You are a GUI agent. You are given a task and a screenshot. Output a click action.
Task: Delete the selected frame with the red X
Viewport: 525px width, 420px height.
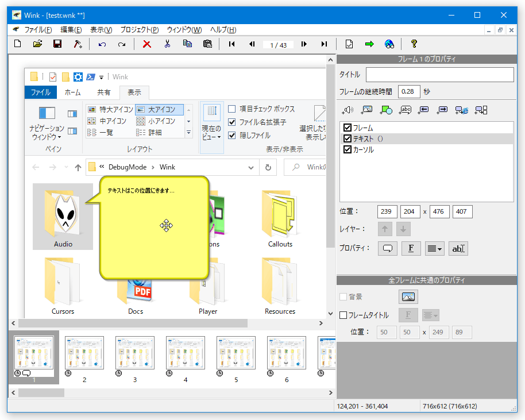tap(146, 44)
